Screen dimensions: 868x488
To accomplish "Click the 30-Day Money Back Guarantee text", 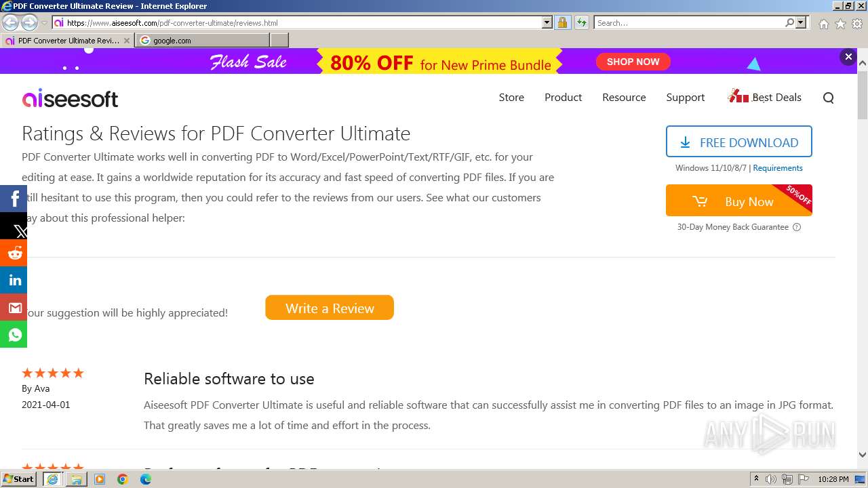I will coord(732,227).
